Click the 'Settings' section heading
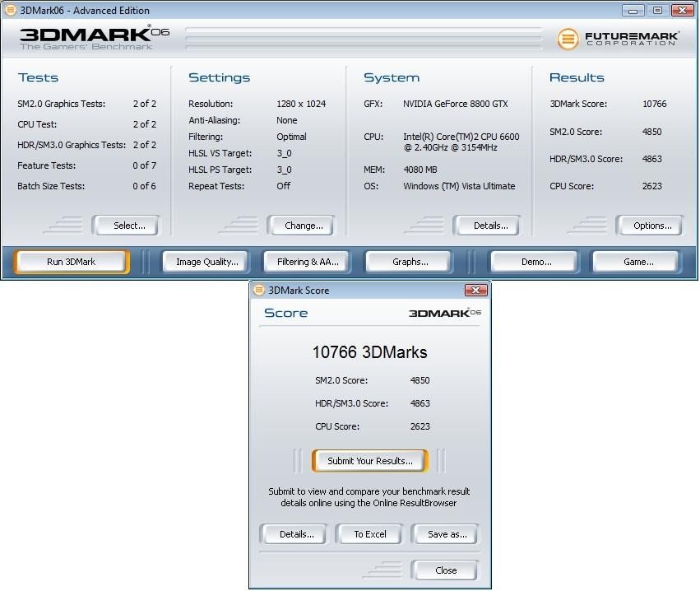 [219, 77]
